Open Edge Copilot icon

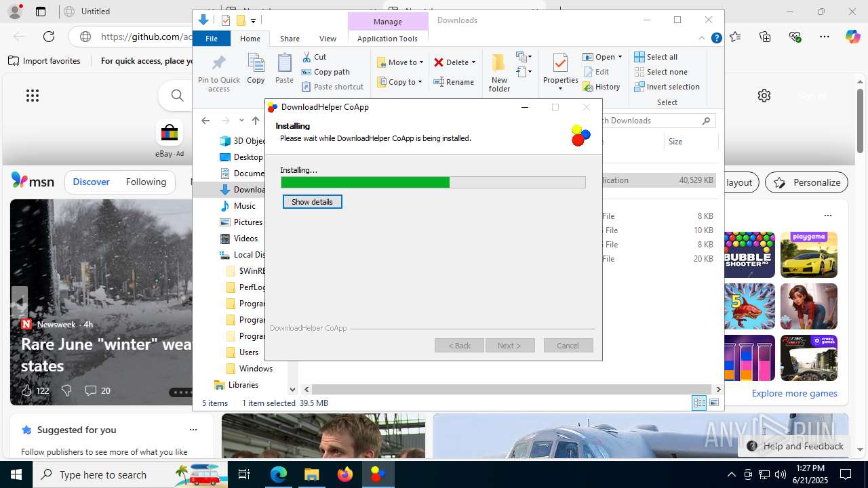click(852, 37)
